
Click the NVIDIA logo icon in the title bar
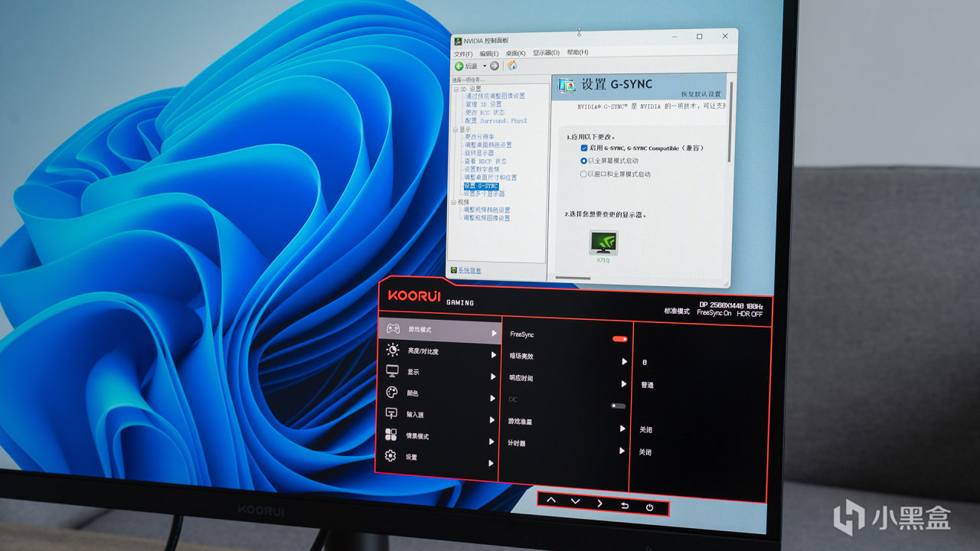coord(457,41)
